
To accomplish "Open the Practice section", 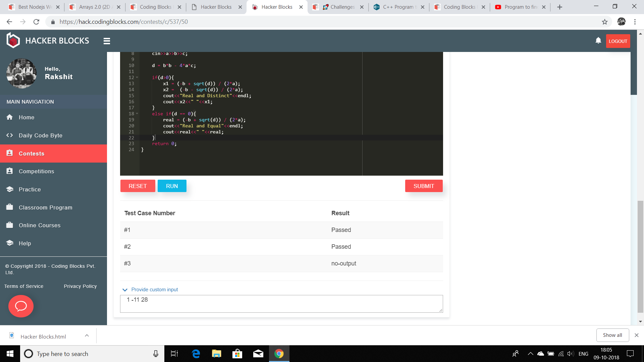I will (x=53, y=189).
